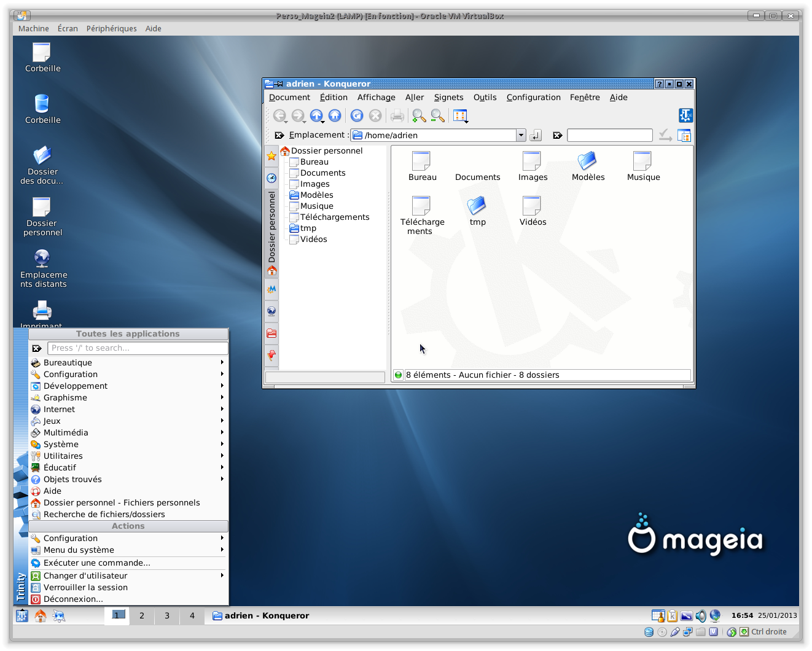
Task: Open Emplacements distants desktop icon
Action: 42,268
